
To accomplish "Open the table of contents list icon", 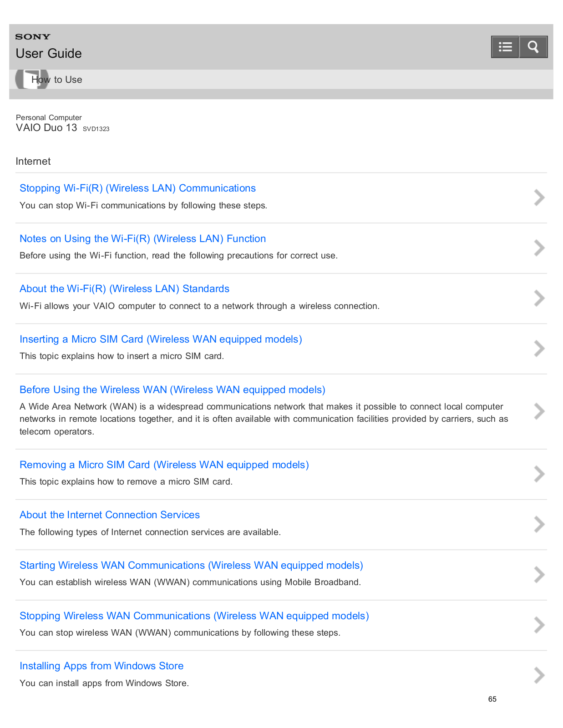I will tap(505, 47).
